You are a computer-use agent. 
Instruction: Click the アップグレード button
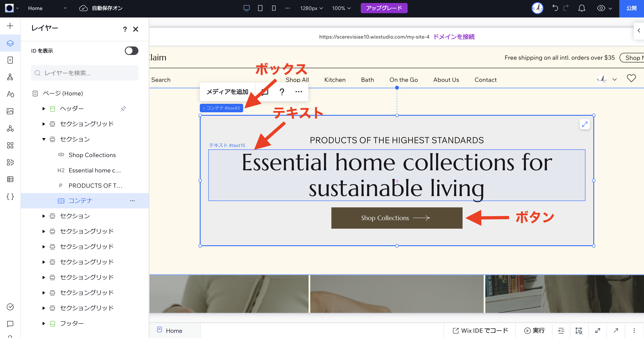[x=384, y=8]
